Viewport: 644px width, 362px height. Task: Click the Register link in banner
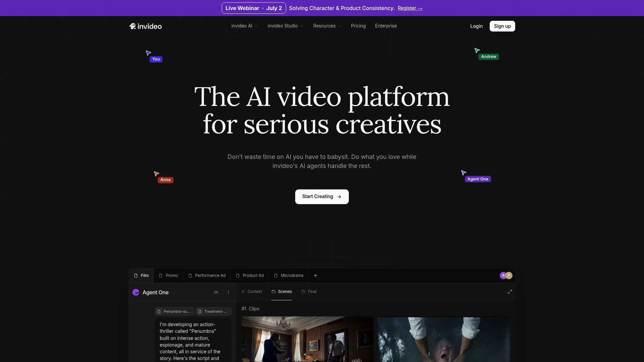410,8
